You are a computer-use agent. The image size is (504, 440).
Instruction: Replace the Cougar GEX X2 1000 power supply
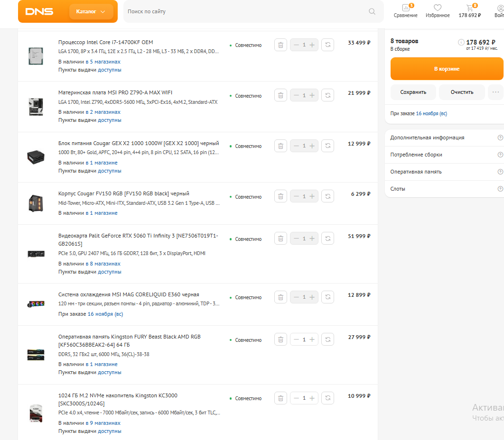pyautogui.click(x=328, y=146)
